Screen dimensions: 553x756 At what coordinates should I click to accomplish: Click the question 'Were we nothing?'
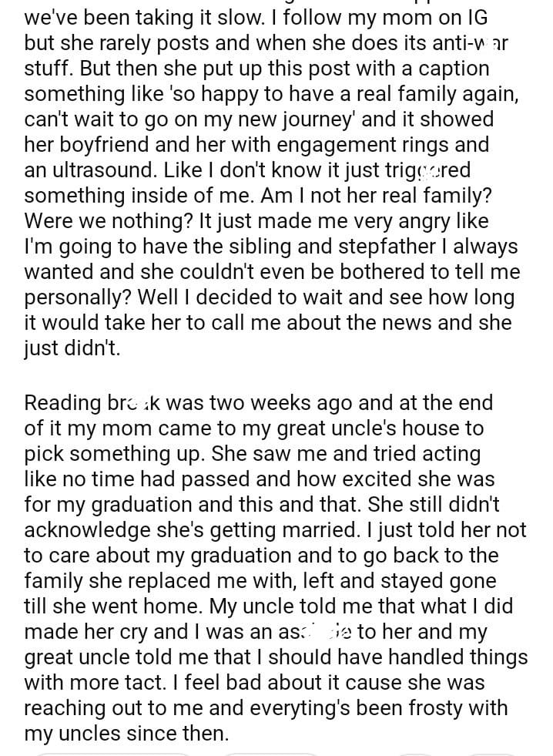tap(109, 220)
